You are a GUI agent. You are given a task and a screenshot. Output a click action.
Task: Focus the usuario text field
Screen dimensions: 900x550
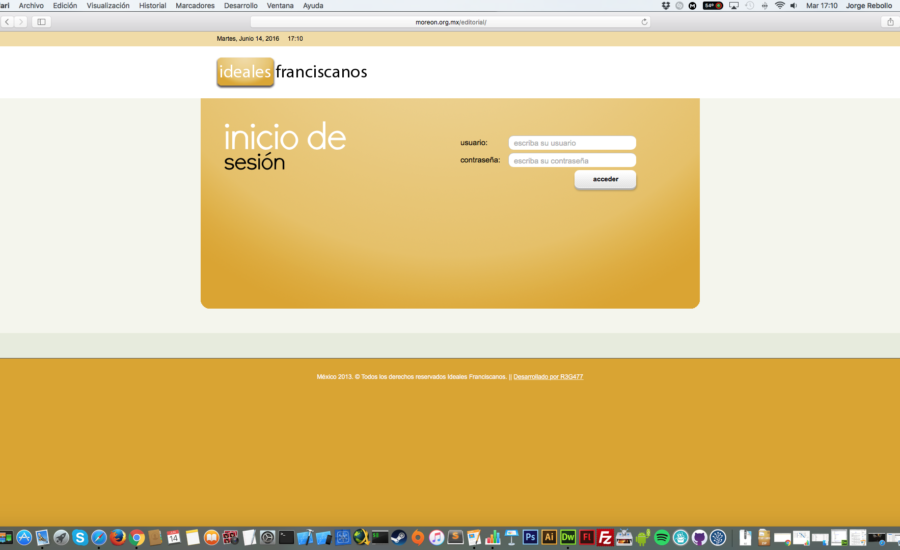(x=572, y=143)
